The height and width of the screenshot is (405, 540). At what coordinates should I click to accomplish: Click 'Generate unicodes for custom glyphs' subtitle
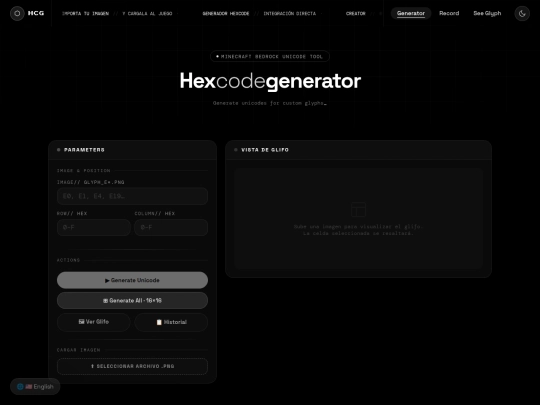269,103
